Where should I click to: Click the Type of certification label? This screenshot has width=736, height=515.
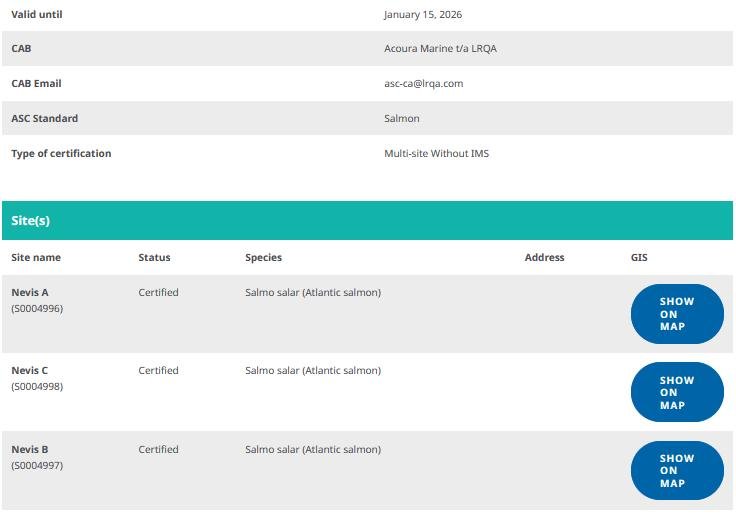coord(61,154)
